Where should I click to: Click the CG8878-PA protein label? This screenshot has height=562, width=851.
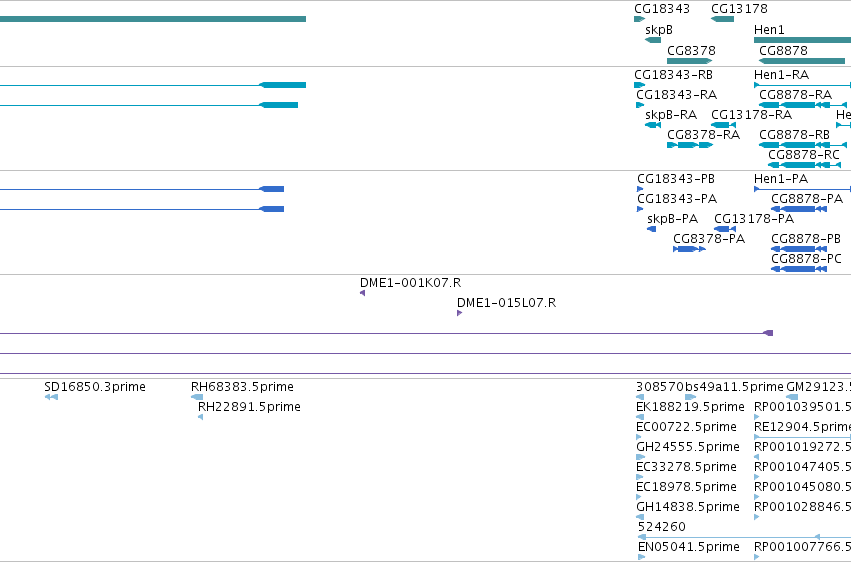point(806,199)
